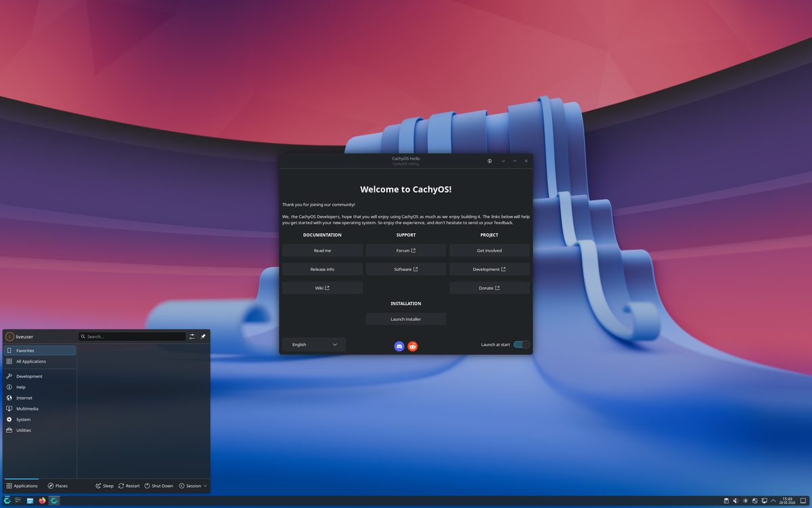This screenshot has width=812, height=508.
Task: Click the liveuser username label
Action: pyautogui.click(x=24, y=337)
